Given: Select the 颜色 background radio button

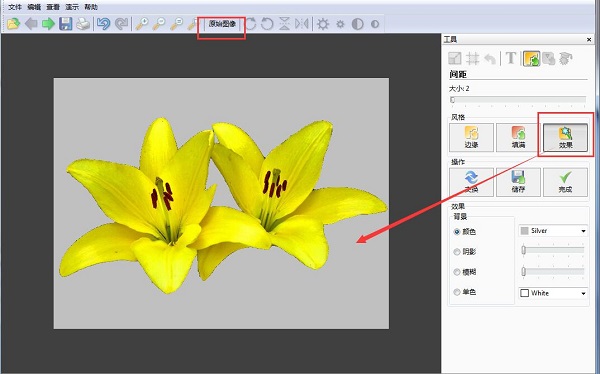Looking at the screenshot, I should coord(457,232).
